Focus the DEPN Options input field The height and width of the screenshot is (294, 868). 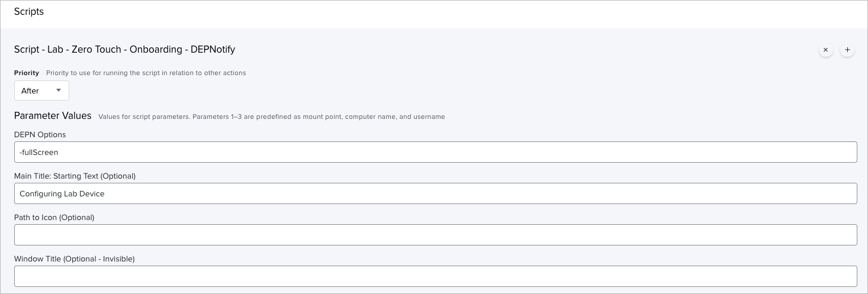435,152
